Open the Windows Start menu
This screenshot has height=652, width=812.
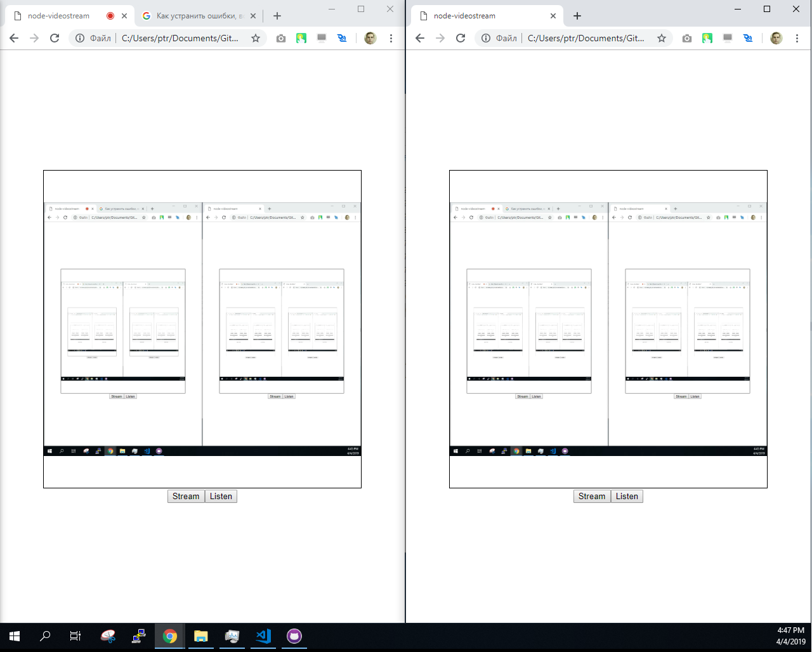click(15, 636)
